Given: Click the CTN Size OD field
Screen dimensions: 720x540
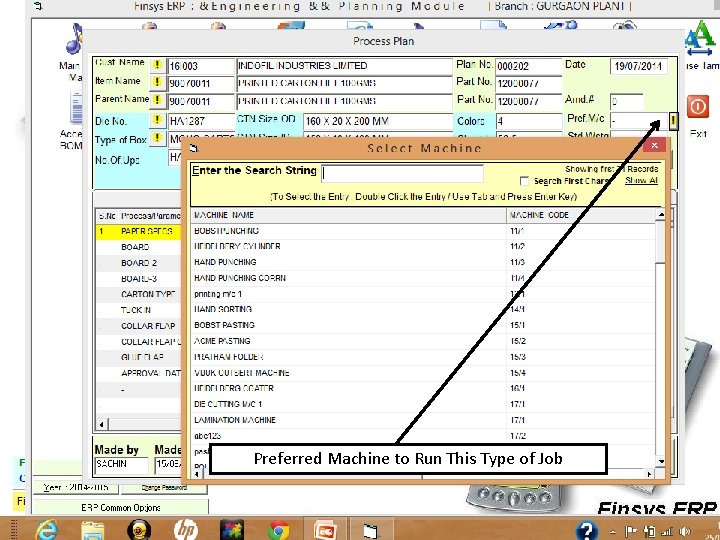Looking at the screenshot, I should [x=377, y=122].
